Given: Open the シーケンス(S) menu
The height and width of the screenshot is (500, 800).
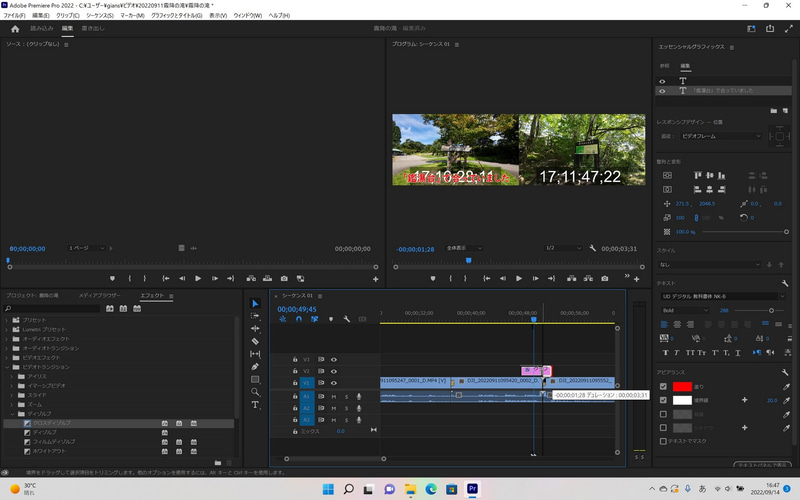Looking at the screenshot, I should click(x=100, y=16).
